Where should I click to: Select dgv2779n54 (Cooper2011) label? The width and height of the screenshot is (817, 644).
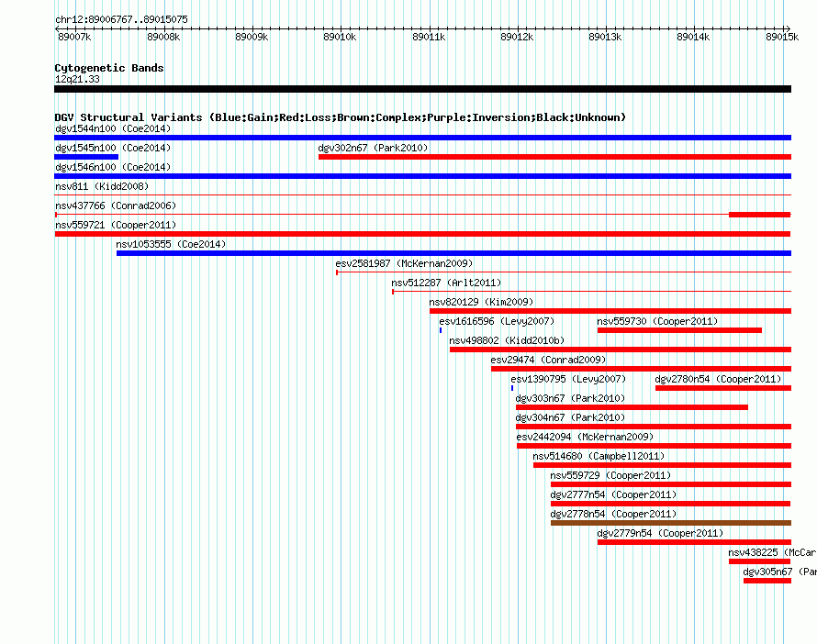point(660,533)
